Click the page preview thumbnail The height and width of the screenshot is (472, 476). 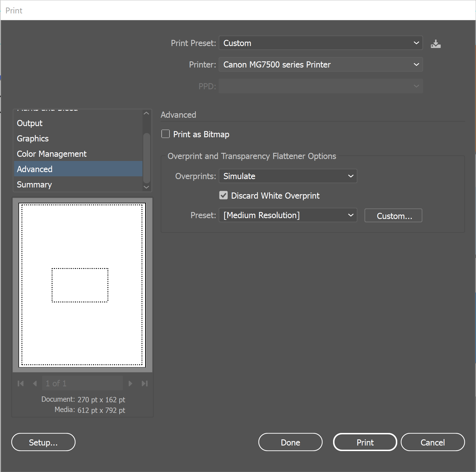(82, 286)
